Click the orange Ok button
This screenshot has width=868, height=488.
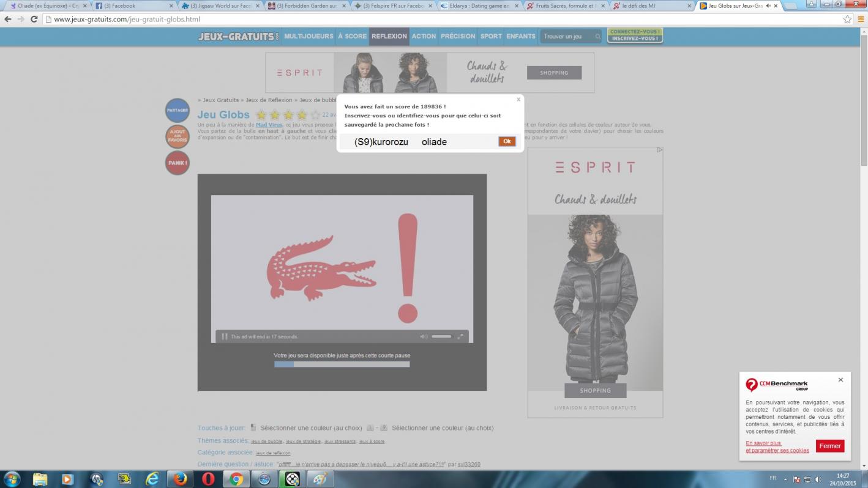coord(507,141)
